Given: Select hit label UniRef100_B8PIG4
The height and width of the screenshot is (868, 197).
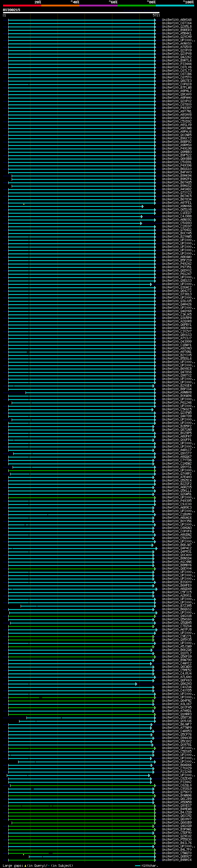Looking at the screenshot, I should (x=177, y=389).
